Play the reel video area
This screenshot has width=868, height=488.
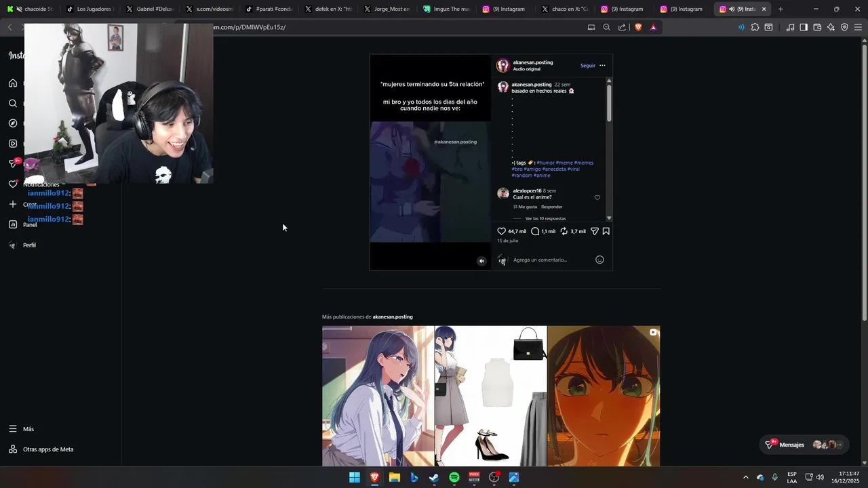[x=430, y=163]
